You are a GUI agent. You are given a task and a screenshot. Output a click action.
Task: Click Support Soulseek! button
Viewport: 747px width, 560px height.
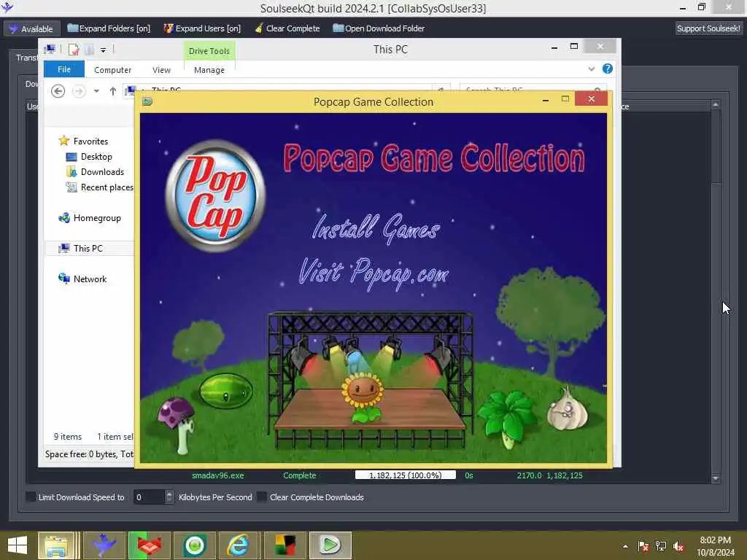[x=708, y=28]
